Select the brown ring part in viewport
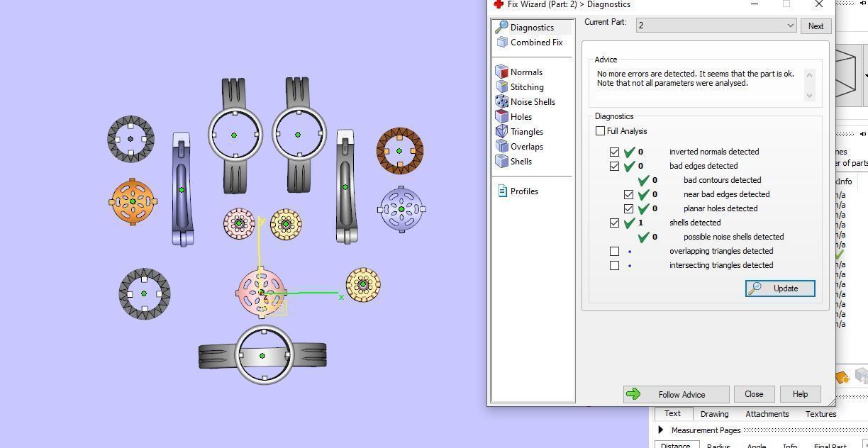 399,151
